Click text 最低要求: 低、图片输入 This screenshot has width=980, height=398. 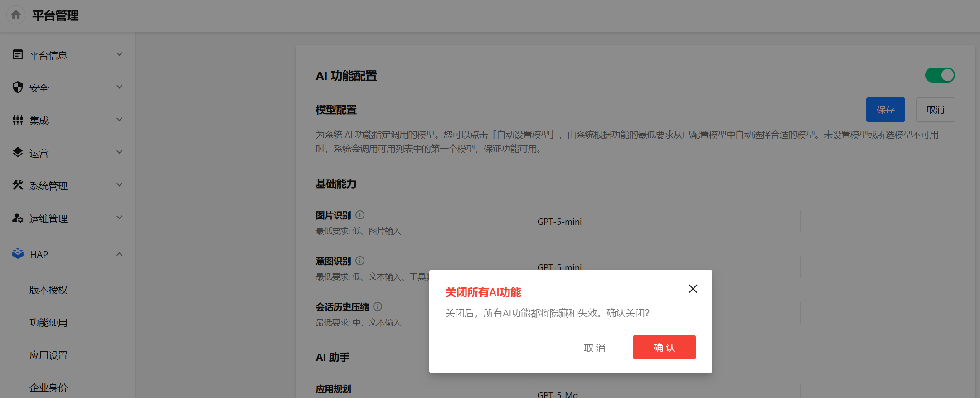[x=358, y=231]
